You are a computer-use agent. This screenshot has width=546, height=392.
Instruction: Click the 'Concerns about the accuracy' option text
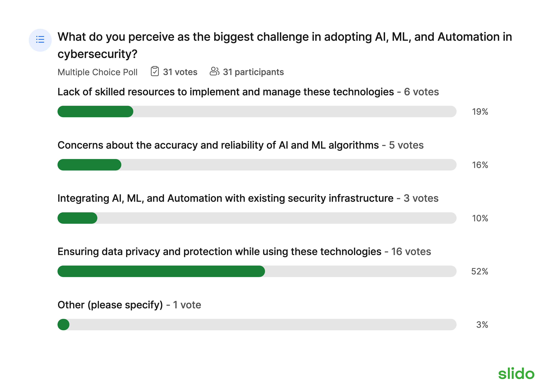pos(218,145)
